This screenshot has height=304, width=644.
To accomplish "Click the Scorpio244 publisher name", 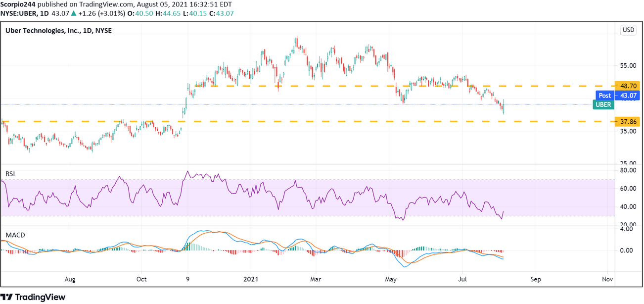I will [x=18, y=4].
